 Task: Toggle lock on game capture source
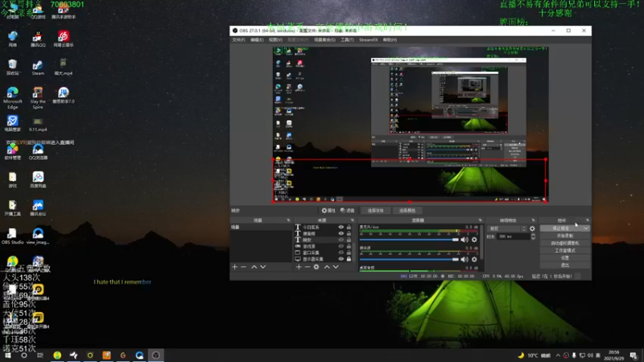[x=349, y=246]
